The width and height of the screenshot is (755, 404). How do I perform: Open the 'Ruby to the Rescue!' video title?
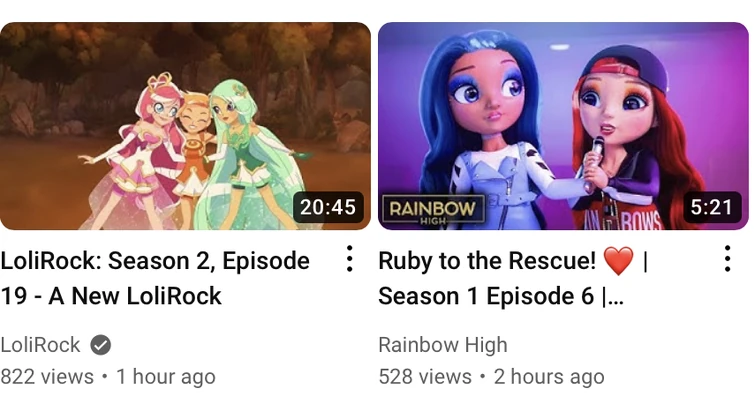513,278
